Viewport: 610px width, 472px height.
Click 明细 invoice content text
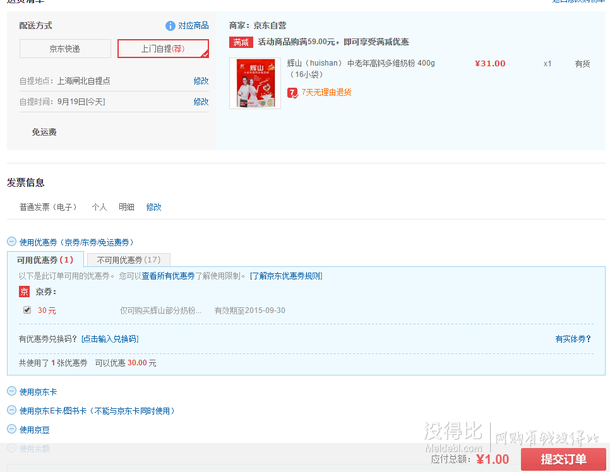pos(126,207)
